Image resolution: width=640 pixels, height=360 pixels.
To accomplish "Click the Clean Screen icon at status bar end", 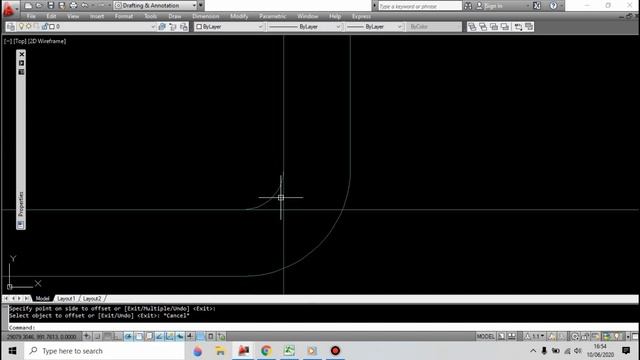I will click(635, 337).
